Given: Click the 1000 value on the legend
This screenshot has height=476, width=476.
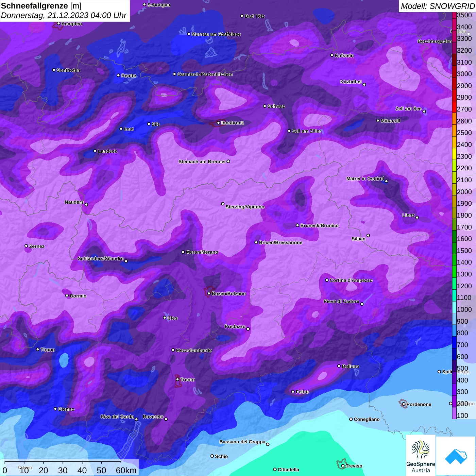Looking at the screenshot, I should tap(464, 309).
